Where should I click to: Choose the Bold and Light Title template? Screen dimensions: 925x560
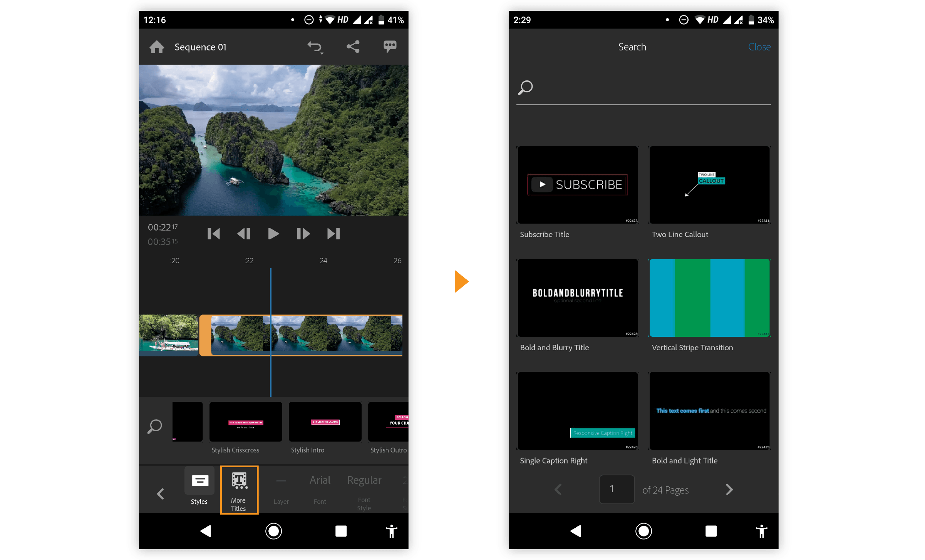(709, 411)
